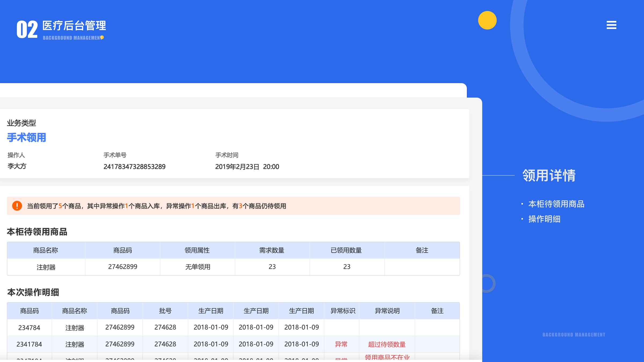Viewport: 644px width, 362px height.
Task: Select 本柜待领用商品 in side list
Action: 556,204
